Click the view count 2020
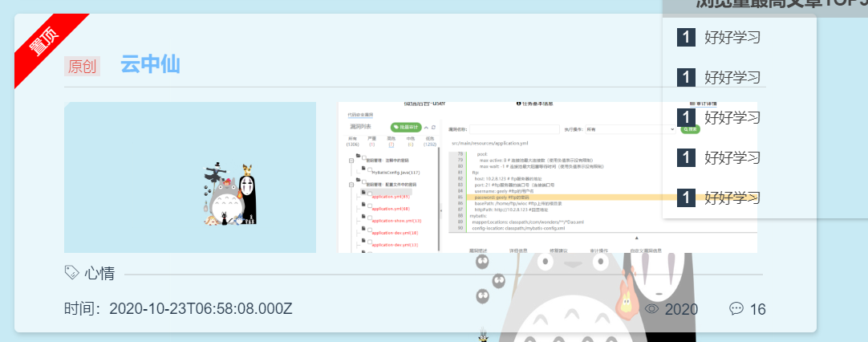This screenshot has height=342, width=868. click(x=681, y=309)
